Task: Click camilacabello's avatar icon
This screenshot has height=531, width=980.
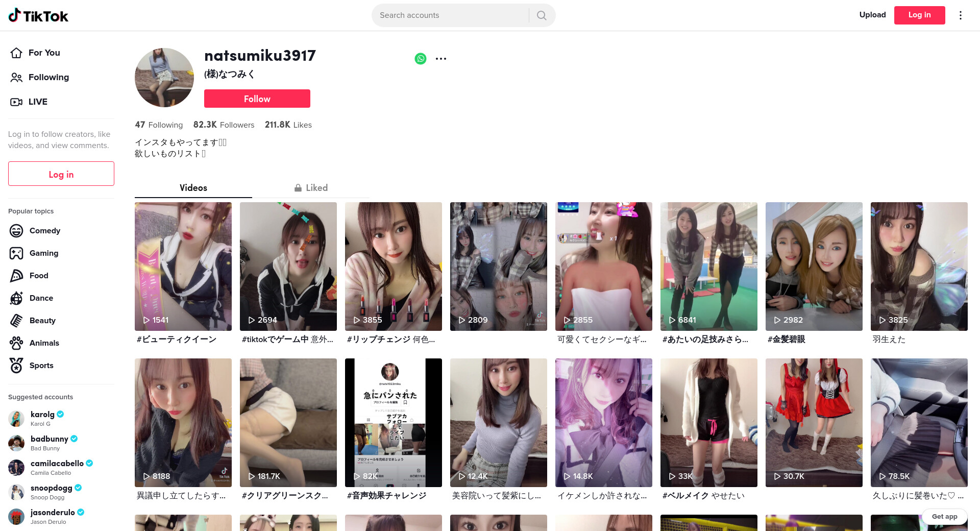Action: pyautogui.click(x=16, y=468)
